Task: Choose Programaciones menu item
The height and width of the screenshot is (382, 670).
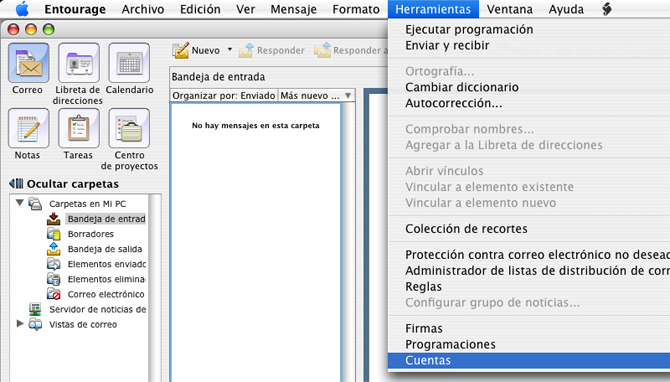Action: click(x=529, y=344)
